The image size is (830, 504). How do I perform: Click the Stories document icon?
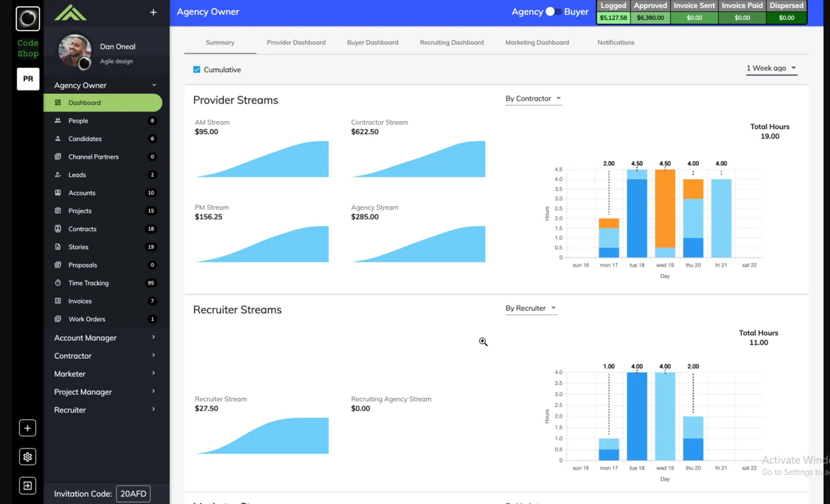(x=58, y=247)
